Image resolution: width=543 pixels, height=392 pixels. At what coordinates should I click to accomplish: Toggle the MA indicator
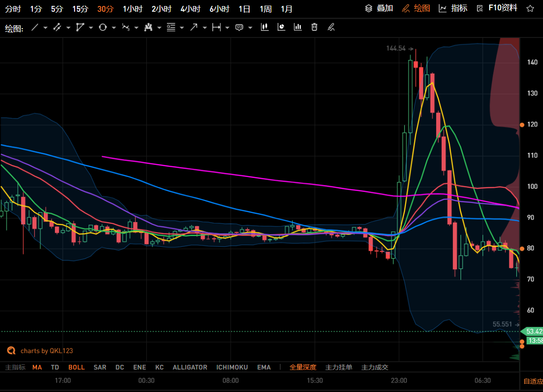tap(37, 367)
